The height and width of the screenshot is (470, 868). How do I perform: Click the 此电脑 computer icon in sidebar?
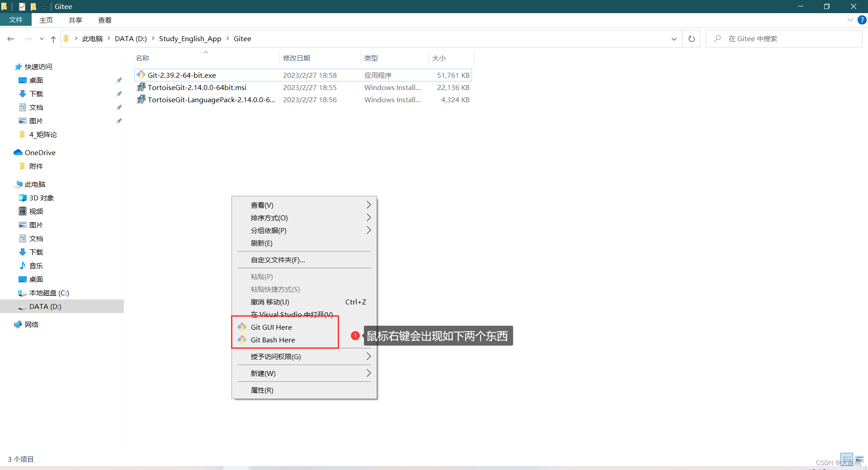(19, 184)
